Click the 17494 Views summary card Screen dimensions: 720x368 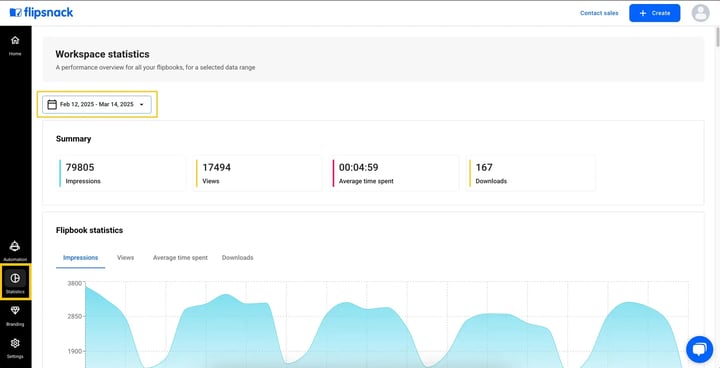(x=259, y=173)
